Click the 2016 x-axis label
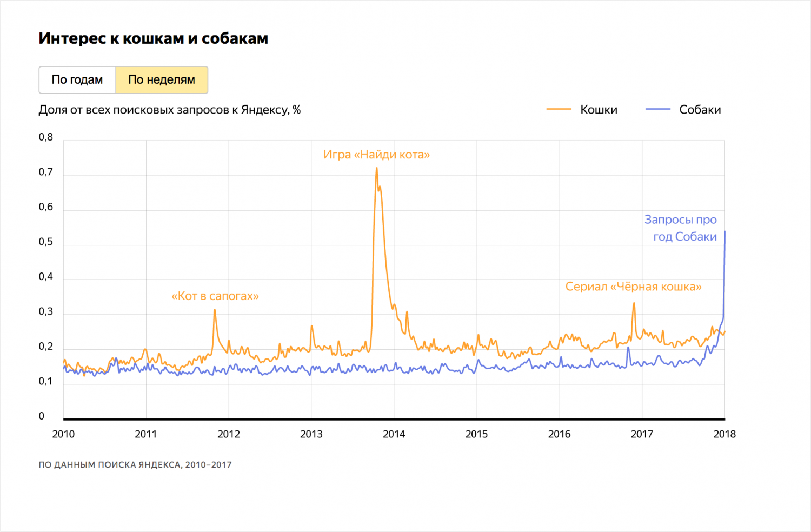Screen dimensions: 811x532 [560, 434]
